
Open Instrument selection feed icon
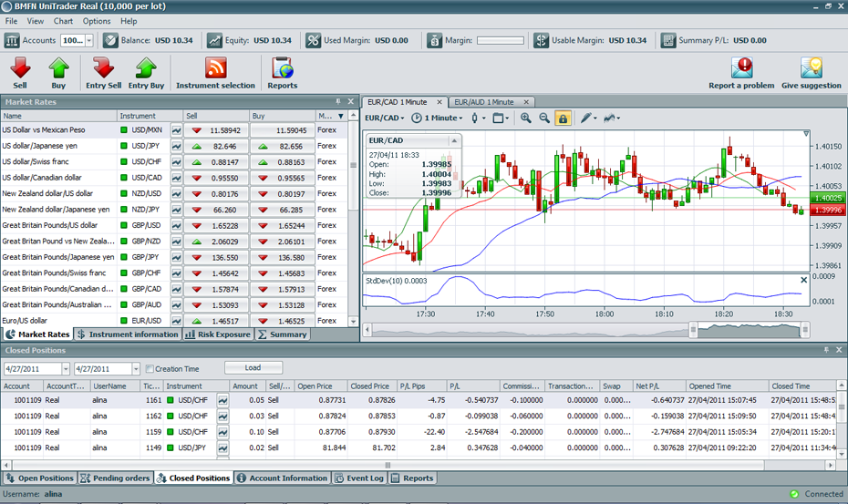pyautogui.click(x=215, y=68)
